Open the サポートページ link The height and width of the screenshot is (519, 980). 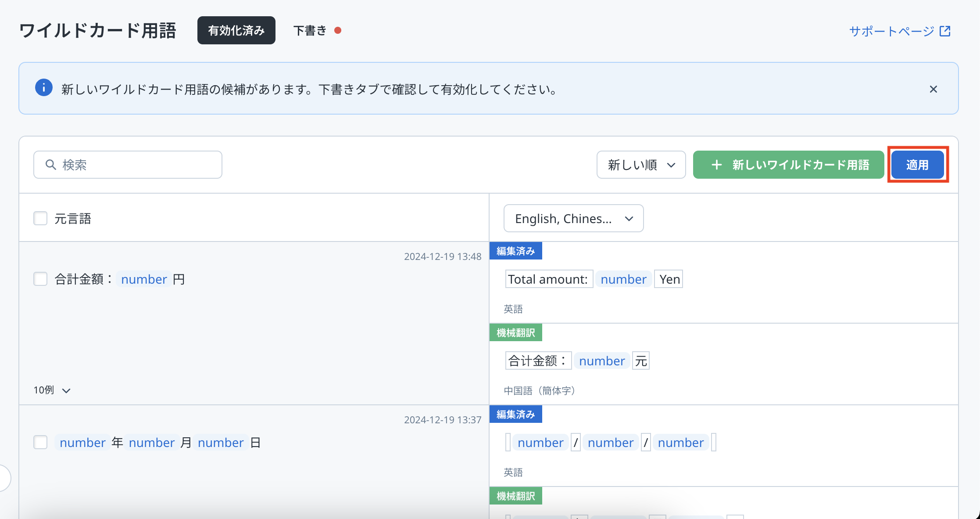coord(891,31)
